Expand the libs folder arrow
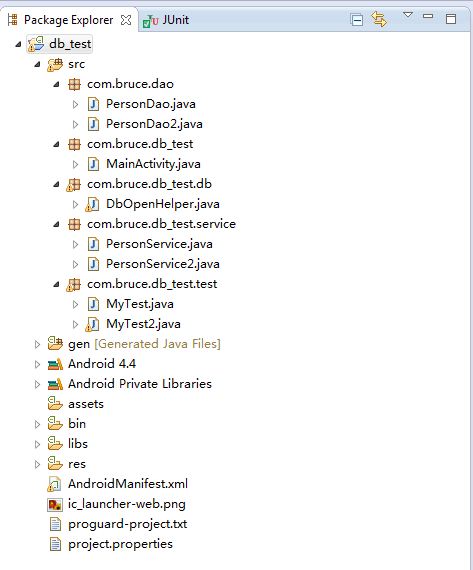This screenshot has height=570, width=473. [37, 444]
